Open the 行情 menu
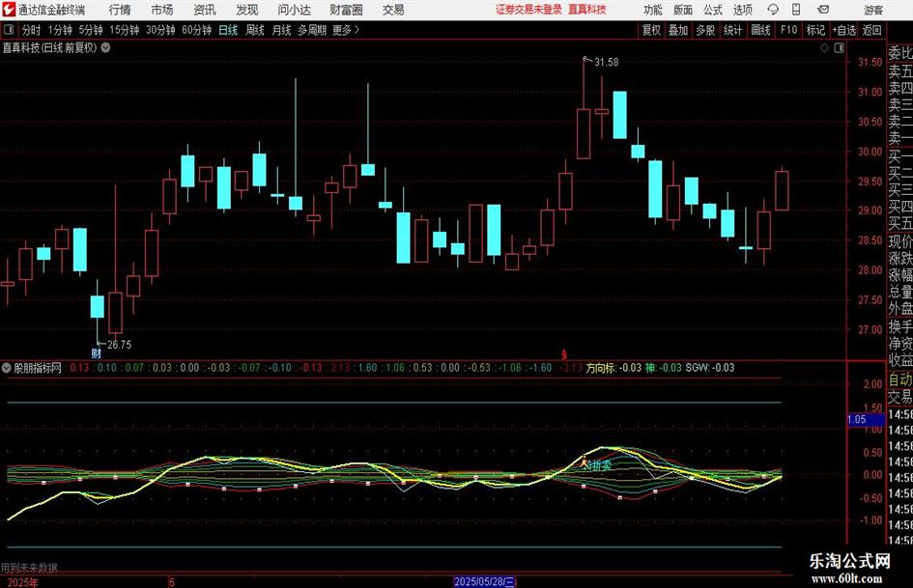 click(120, 10)
